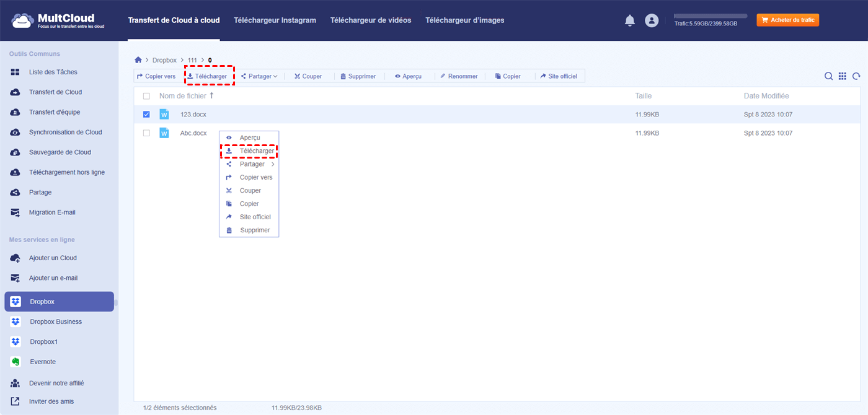
Task: Sort by Nom de fichier arrow
Action: point(211,95)
